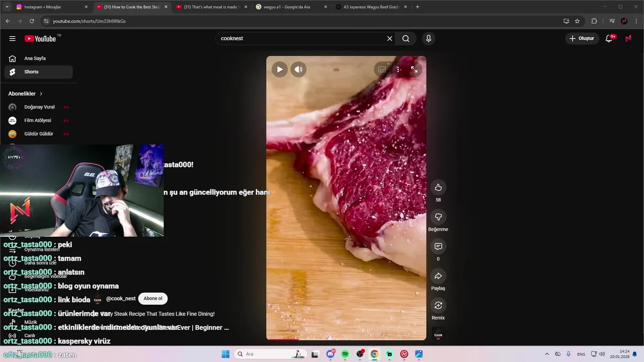
Task: Open the Short's comments
Action: [438, 246]
